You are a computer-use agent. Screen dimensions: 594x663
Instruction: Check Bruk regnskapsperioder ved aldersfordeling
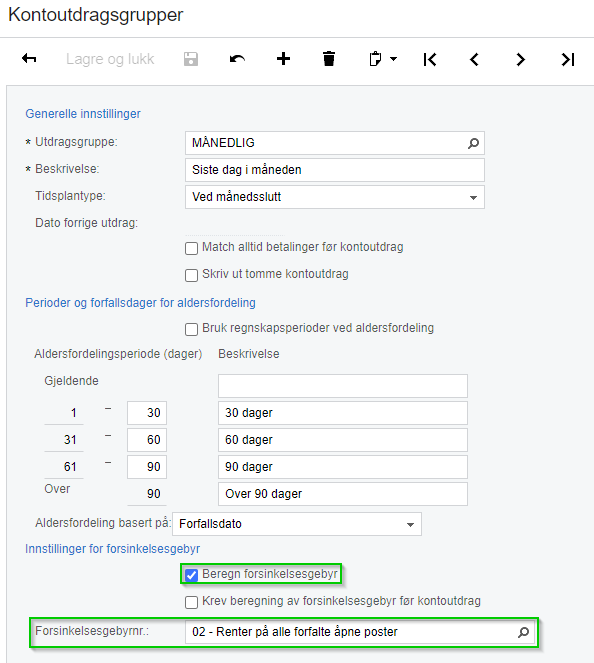pos(192,329)
